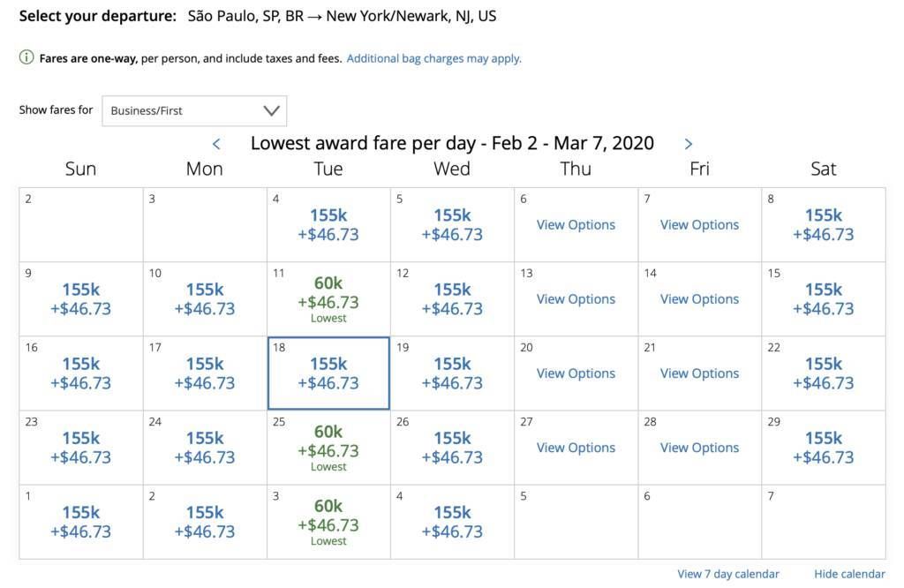904x588 pixels.
Task: Select March 3 with 60k lowest fare
Action: (x=328, y=523)
